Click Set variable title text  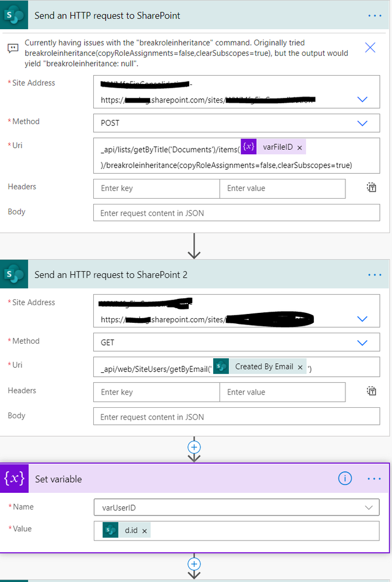click(58, 479)
